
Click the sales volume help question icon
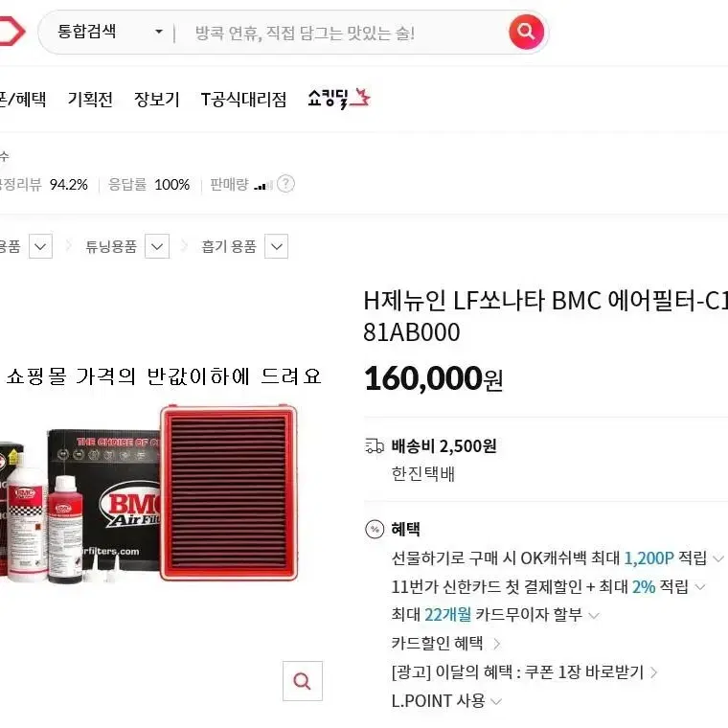(285, 184)
